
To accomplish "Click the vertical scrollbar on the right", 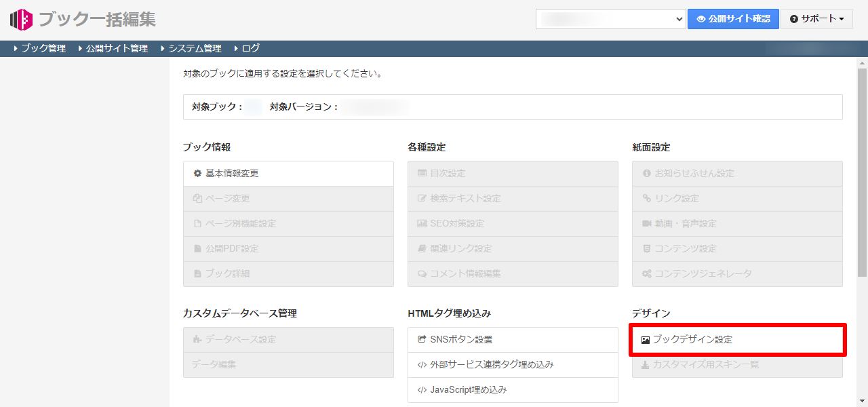I will click(x=862, y=170).
